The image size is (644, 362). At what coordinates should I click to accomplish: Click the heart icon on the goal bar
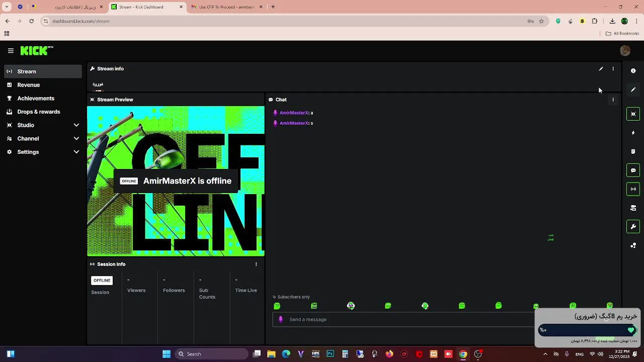click(x=631, y=330)
